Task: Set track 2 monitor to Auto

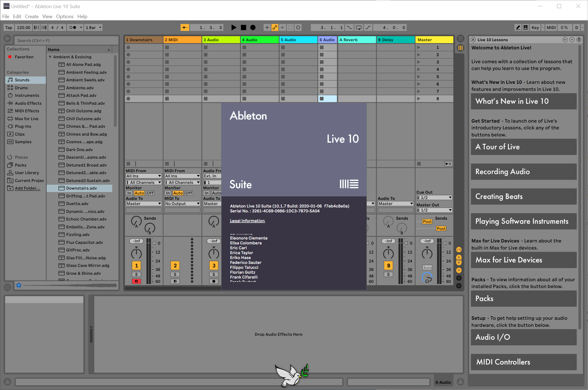Action: pyautogui.click(x=178, y=193)
